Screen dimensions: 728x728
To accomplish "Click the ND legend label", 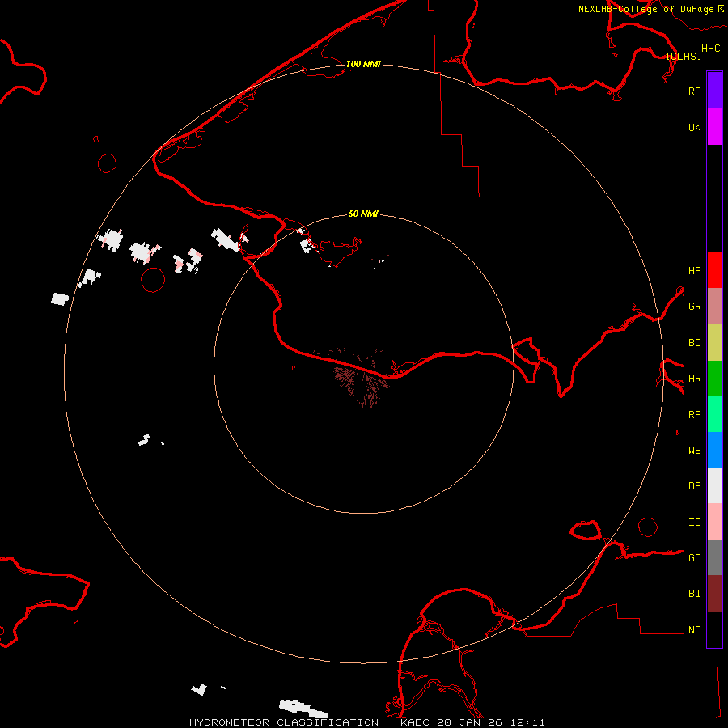I will click(694, 629).
